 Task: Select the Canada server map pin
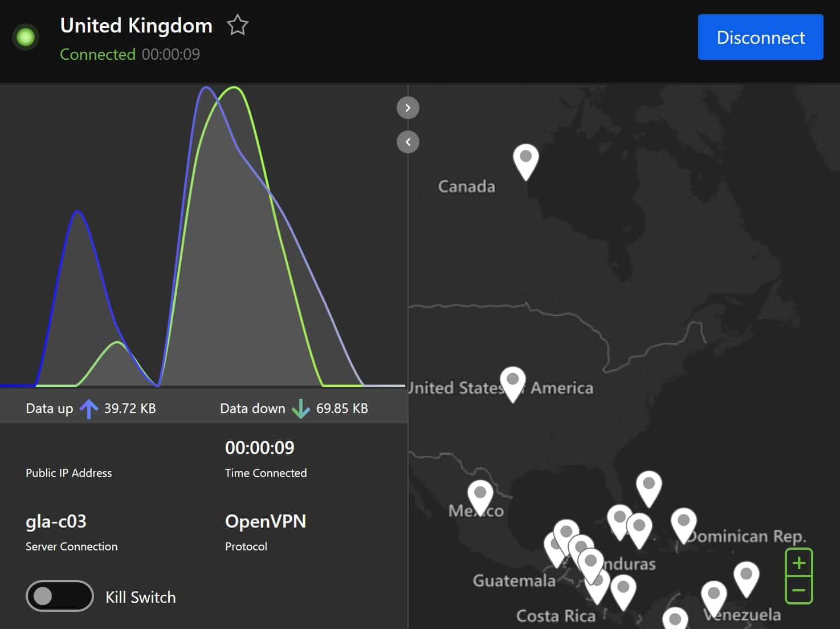pos(525,162)
